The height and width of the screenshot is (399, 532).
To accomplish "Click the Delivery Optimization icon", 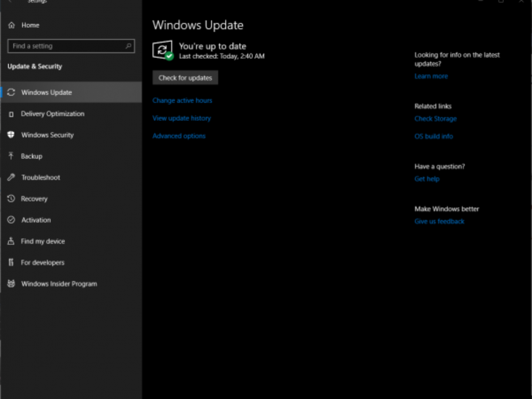I will [12, 114].
